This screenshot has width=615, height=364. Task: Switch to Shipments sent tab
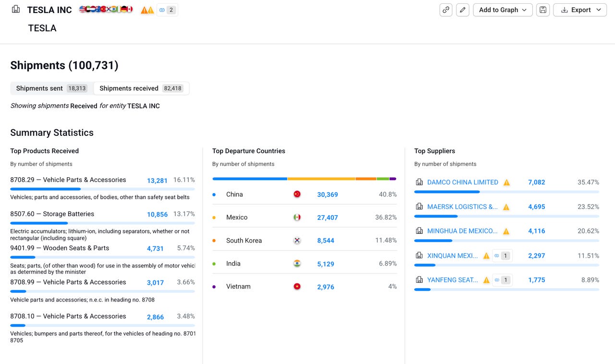(51, 88)
